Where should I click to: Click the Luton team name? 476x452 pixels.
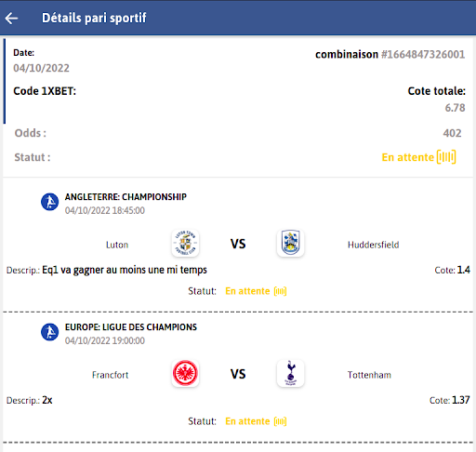tap(117, 245)
